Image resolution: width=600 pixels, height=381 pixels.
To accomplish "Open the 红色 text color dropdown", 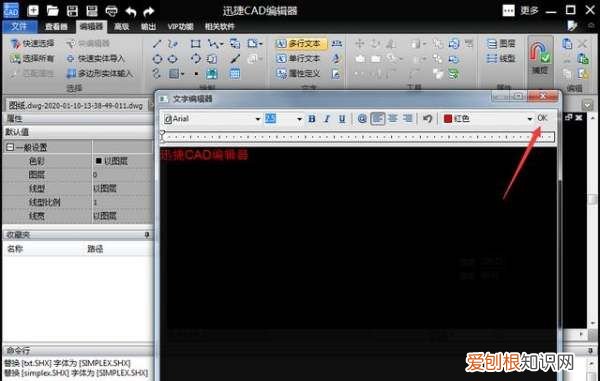I will 530,119.
